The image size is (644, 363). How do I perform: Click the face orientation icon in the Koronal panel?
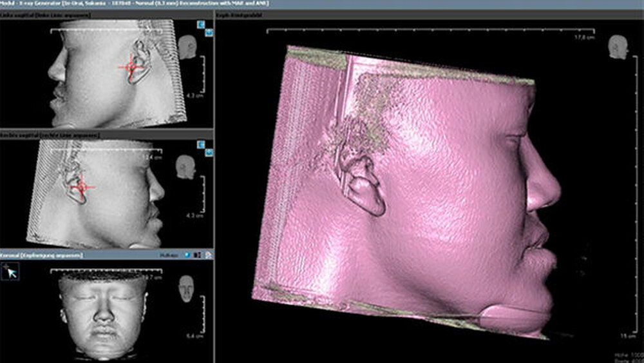pos(187,288)
